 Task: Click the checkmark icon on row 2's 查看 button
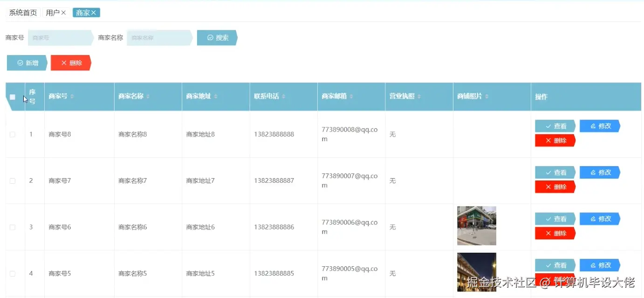tap(549, 172)
